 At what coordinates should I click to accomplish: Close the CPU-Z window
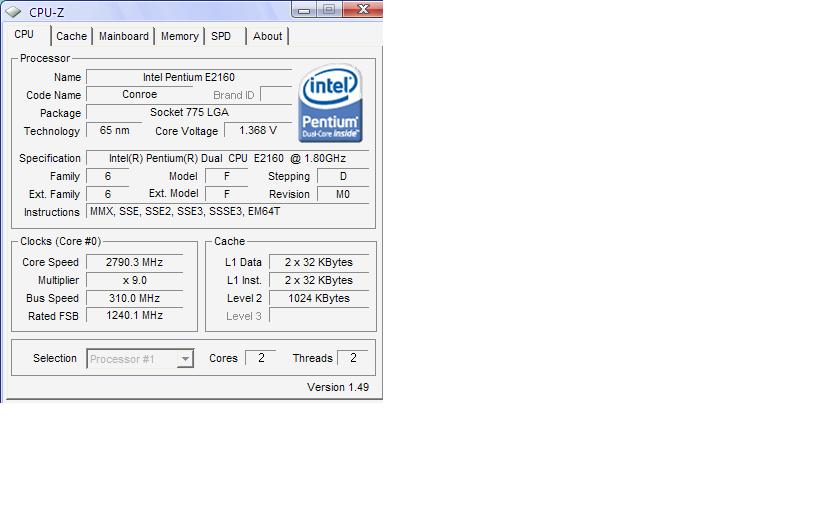click(363, 9)
